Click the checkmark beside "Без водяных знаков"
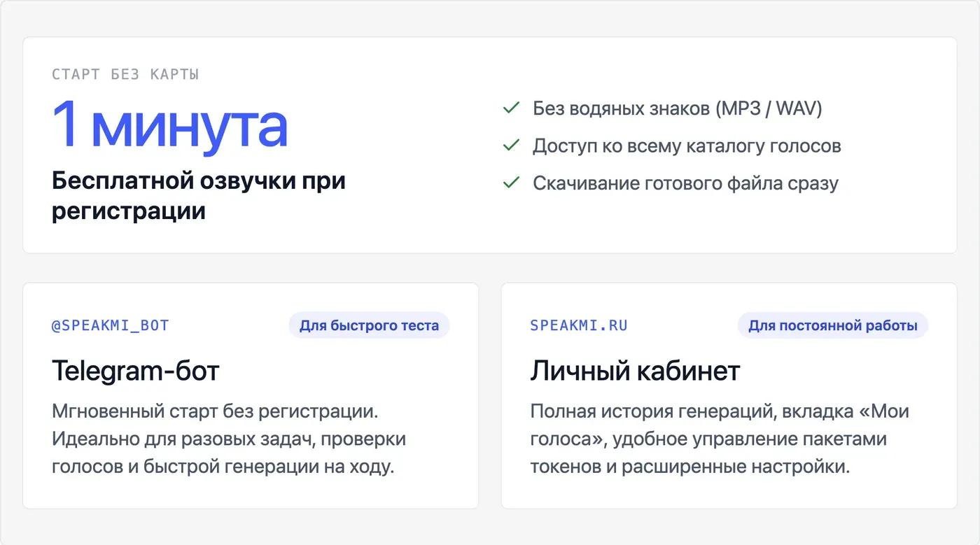 (512, 108)
